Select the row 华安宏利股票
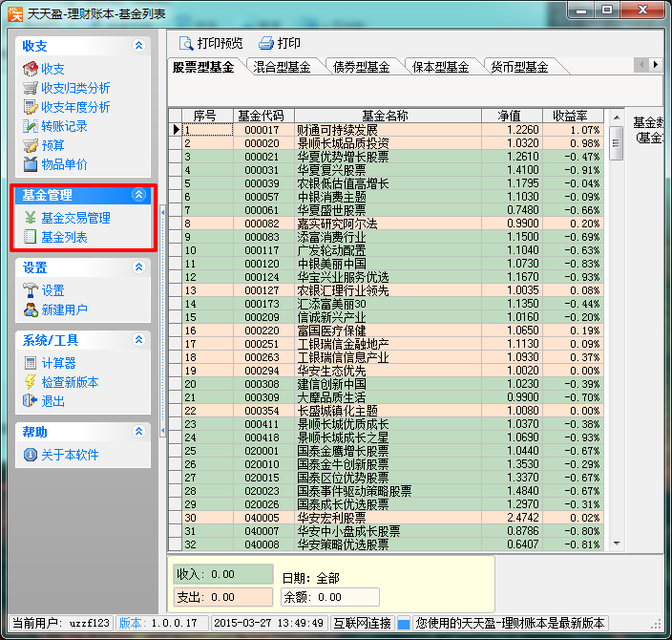 pos(387,518)
